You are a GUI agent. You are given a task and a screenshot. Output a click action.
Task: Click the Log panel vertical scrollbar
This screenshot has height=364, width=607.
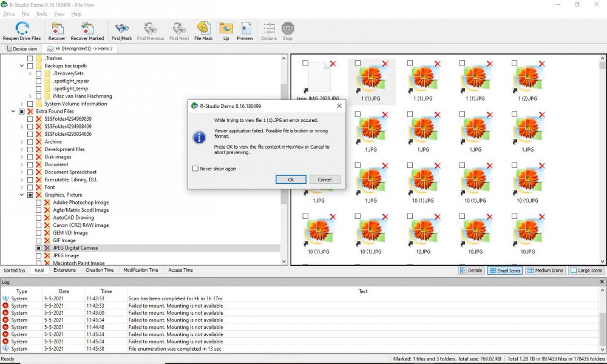tap(602, 319)
